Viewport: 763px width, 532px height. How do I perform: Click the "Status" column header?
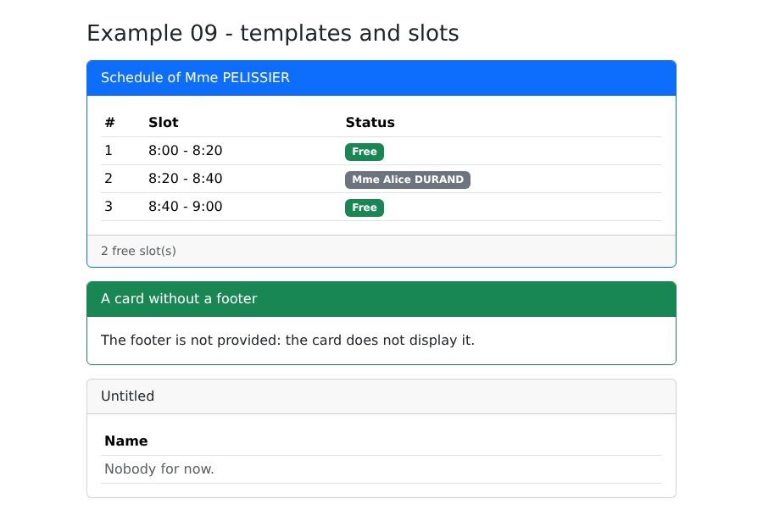pyautogui.click(x=370, y=123)
